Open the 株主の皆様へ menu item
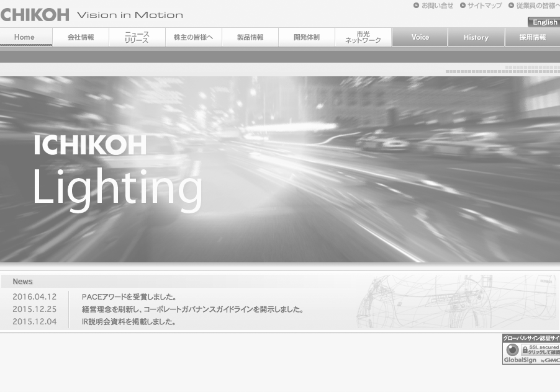Image resolution: width=560 pixels, height=392 pixels. pos(194,37)
